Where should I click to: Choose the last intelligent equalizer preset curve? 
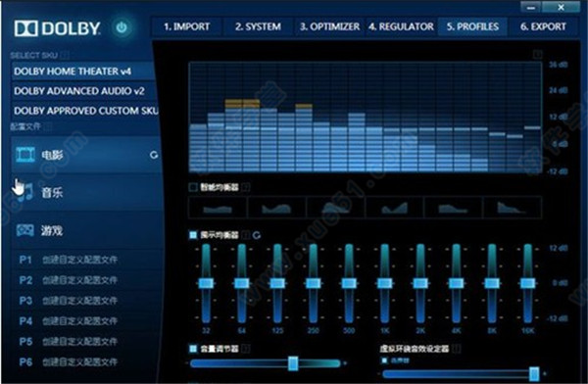pyautogui.click(x=513, y=208)
